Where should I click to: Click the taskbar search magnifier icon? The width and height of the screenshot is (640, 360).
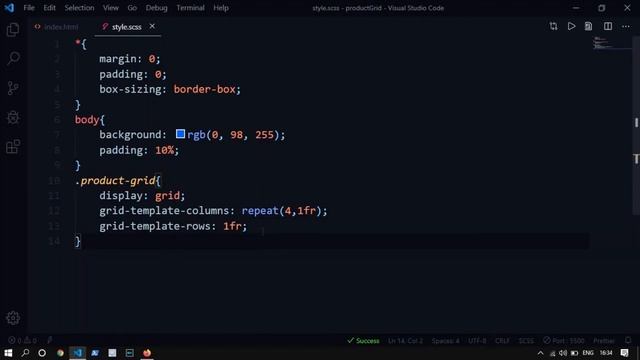click(25, 353)
